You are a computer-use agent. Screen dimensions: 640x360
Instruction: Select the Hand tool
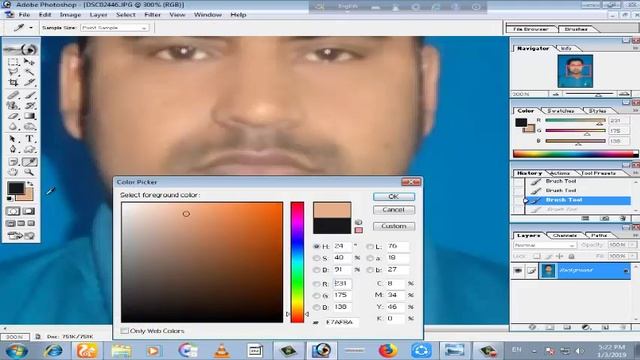(x=13, y=172)
